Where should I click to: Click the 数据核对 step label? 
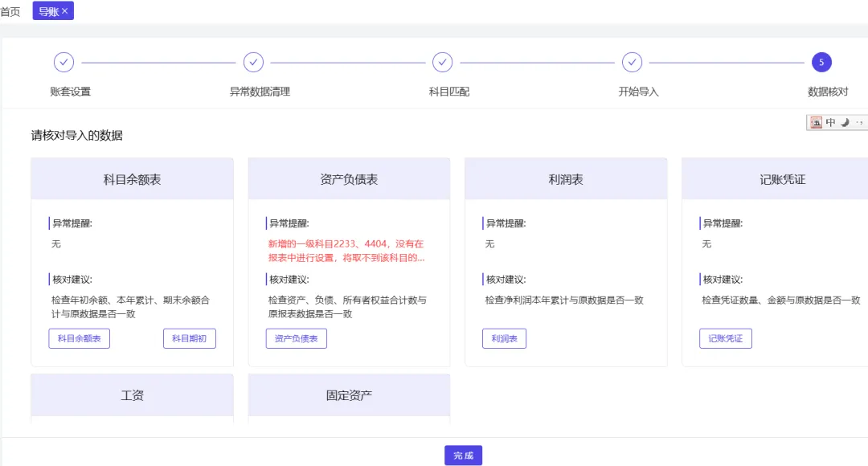point(828,92)
